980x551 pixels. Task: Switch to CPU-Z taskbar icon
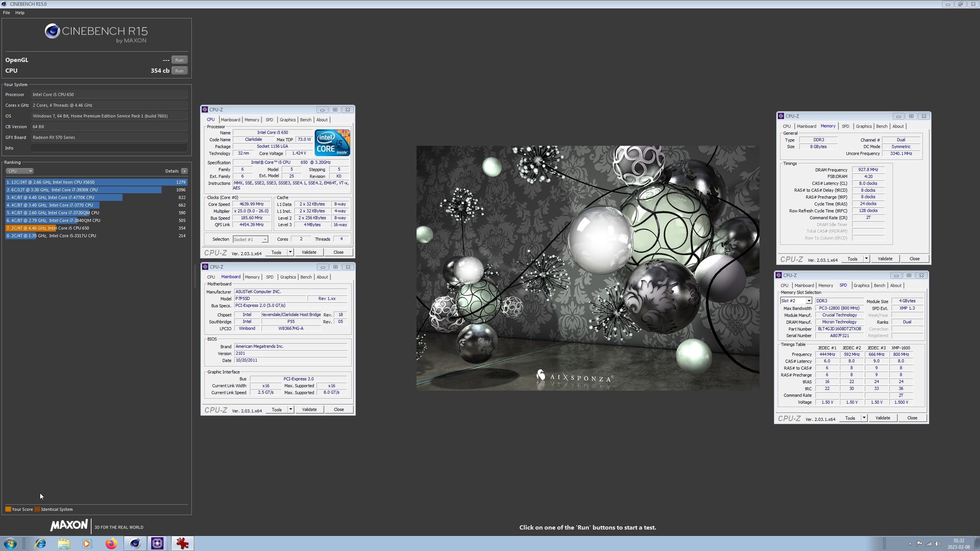pyautogui.click(x=157, y=543)
